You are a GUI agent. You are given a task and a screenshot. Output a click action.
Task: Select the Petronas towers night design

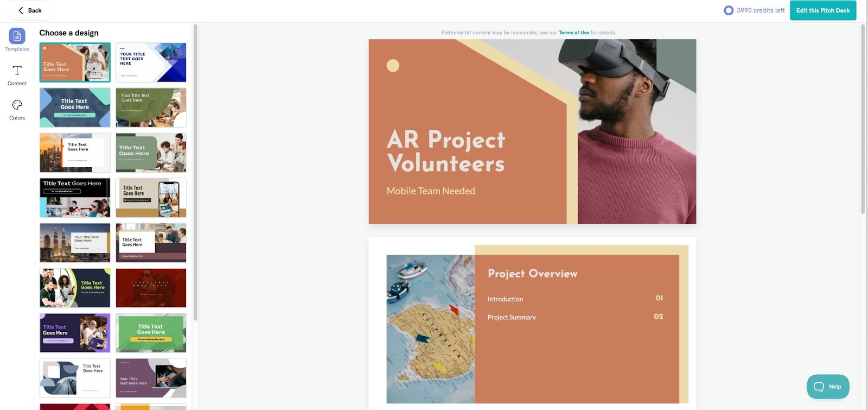[x=75, y=243]
